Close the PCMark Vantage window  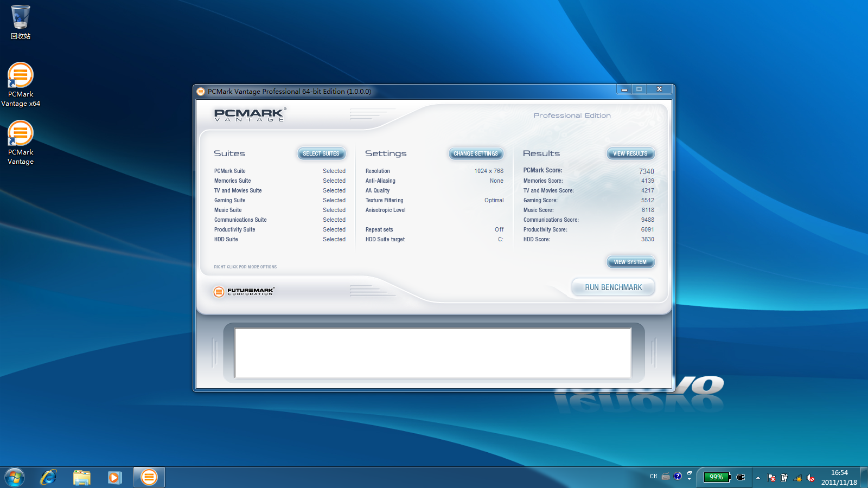tap(659, 89)
